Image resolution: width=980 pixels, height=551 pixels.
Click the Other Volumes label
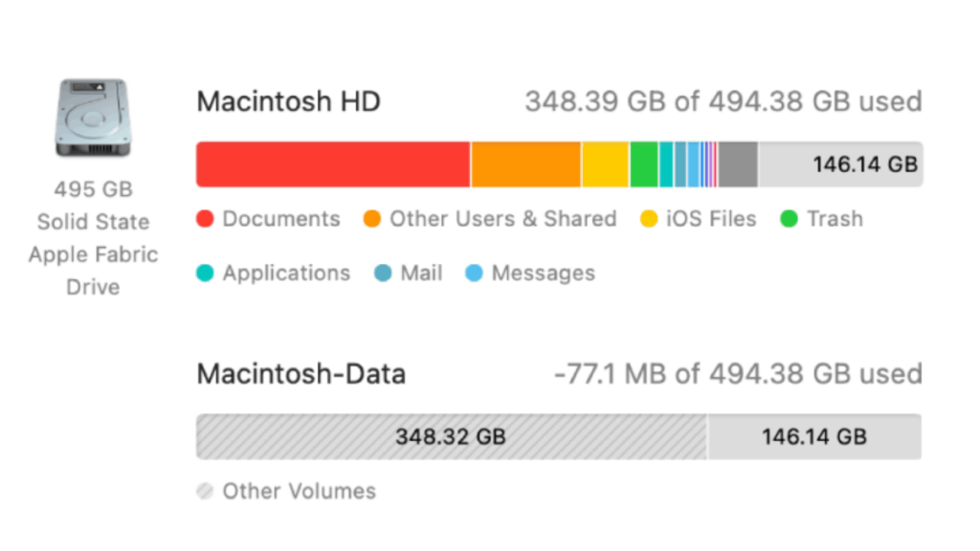click(x=299, y=492)
